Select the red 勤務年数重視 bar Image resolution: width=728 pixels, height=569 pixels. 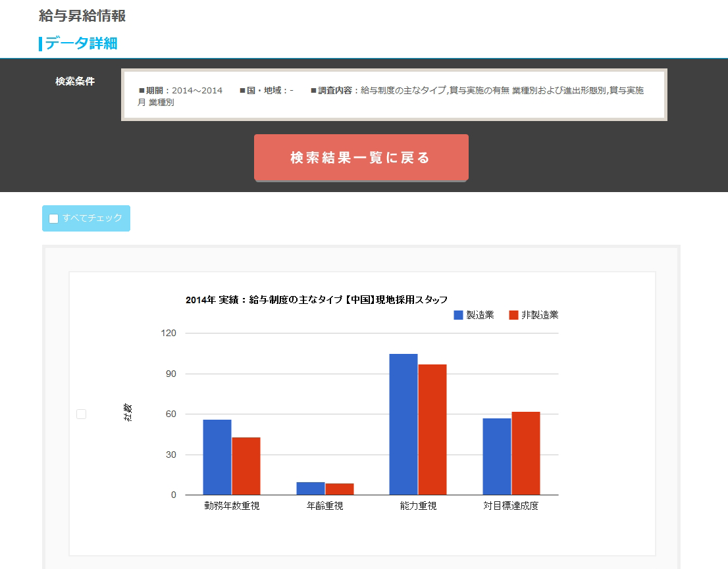click(x=246, y=466)
